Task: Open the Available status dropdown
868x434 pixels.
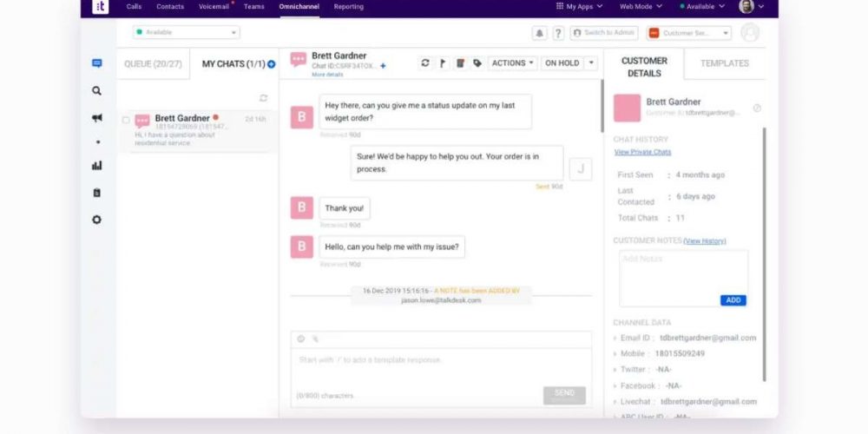Action: click(186, 33)
